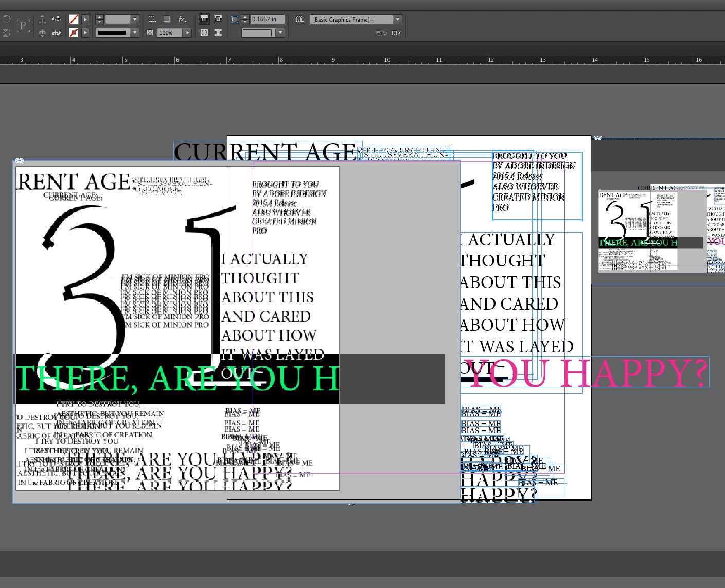Click the [Basic Graphics Frame]+ style field
The image size is (725, 588).
(352, 20)
